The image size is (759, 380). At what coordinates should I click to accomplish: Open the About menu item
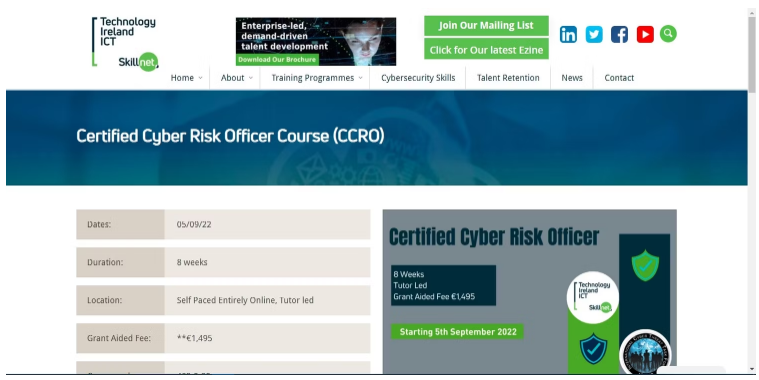[x=232, y=77]
